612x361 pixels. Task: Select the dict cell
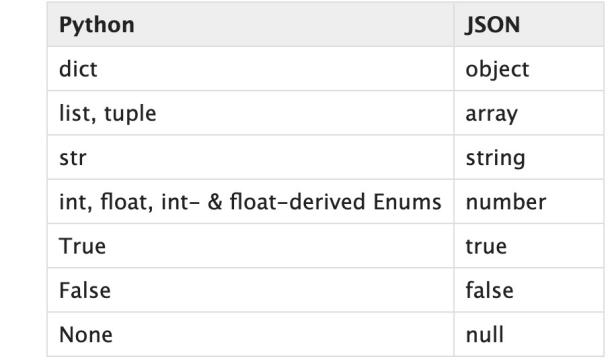point(251,69)
